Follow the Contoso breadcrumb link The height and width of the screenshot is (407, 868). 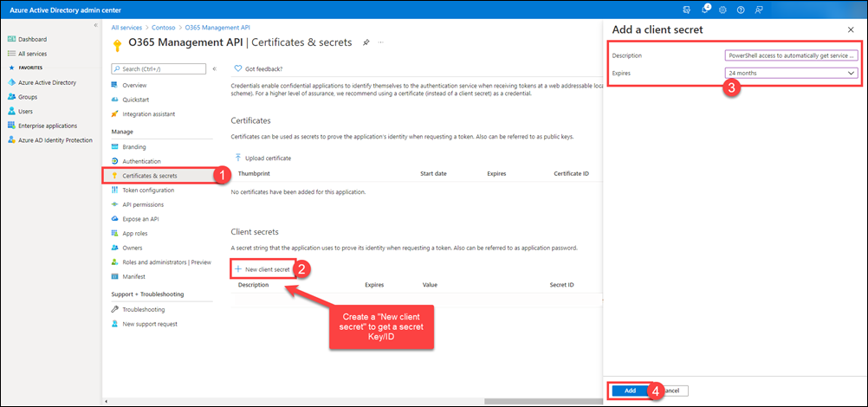coord(164,27)
